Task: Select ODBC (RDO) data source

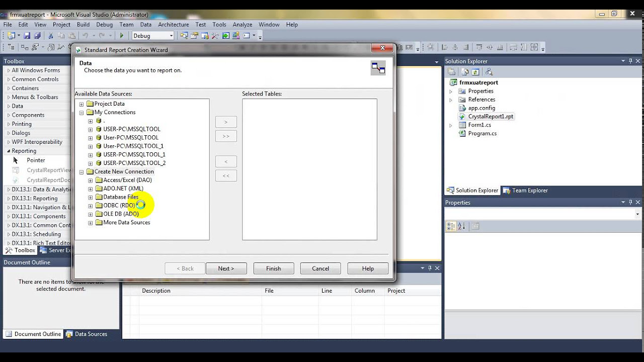Action: click(119, 205)
